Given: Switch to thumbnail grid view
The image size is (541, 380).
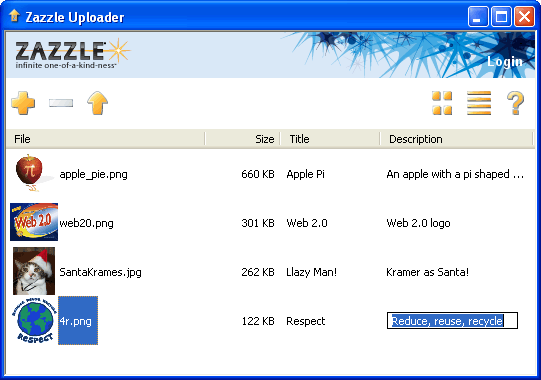Looking at the screenshot, I should pos(442,103).
